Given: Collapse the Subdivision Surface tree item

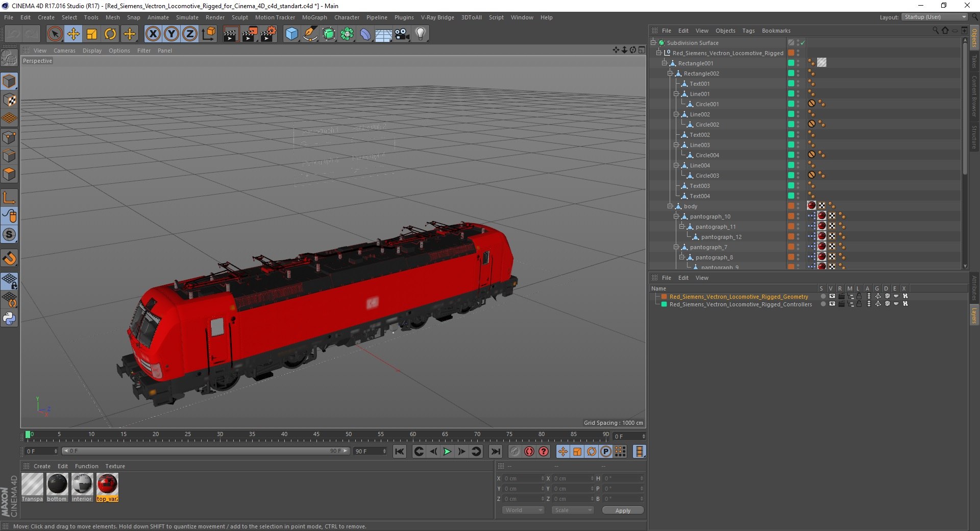Looking at the screenshot, I should [x=653, y=43].
